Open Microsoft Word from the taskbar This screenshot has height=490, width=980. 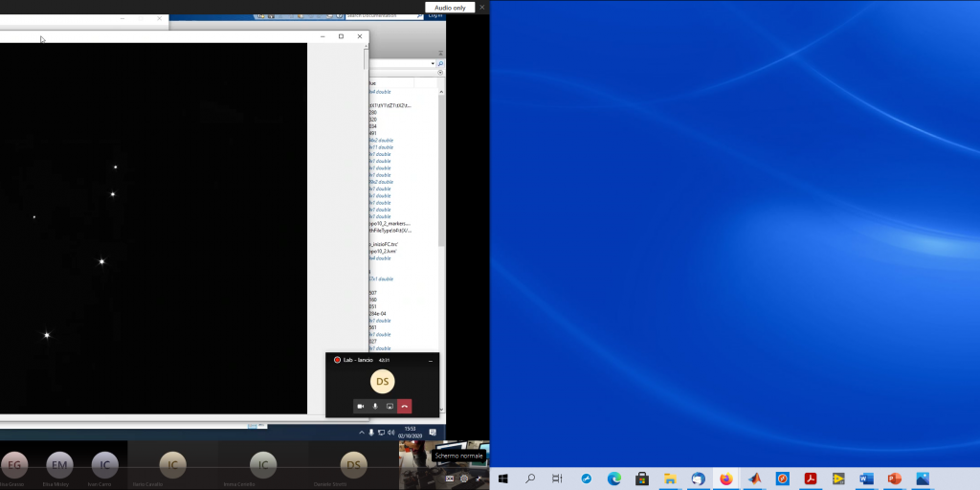(867, 479)
